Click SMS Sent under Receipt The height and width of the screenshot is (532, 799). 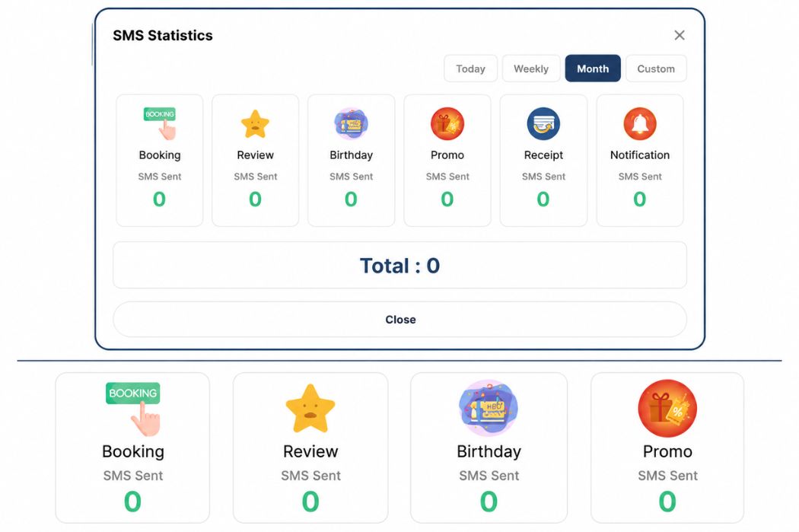pyautogui.click(x=543, y=177)
